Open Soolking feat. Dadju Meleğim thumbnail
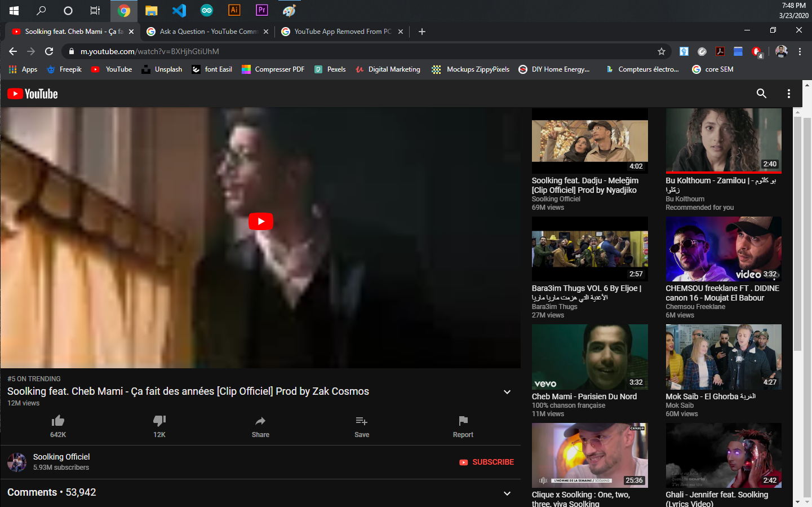The height and width of the screenshot is (507, 812). [590, 141]
